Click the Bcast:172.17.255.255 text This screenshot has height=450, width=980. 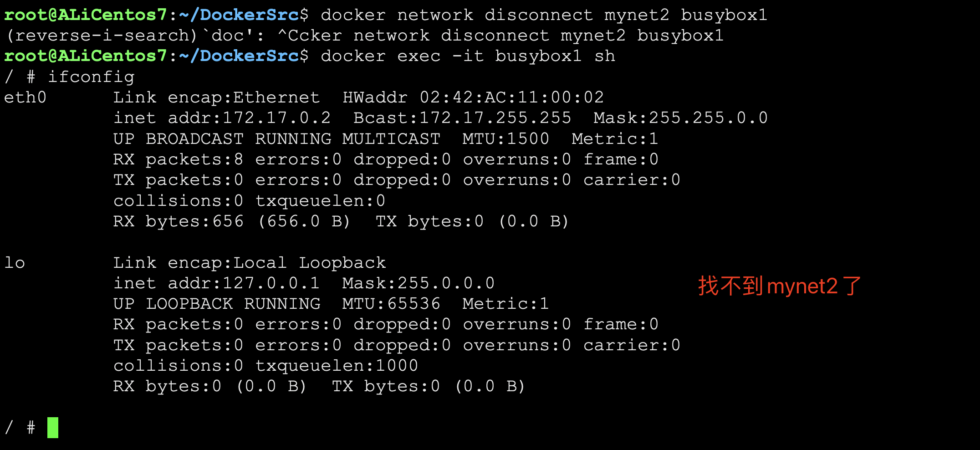tap(462, 118)
